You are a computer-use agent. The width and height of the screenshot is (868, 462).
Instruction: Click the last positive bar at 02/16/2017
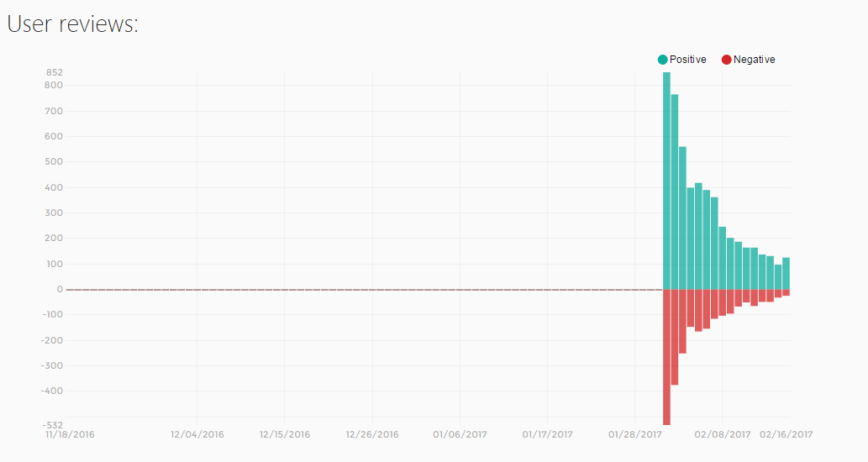pyautogui.click(x=786, y=273)
